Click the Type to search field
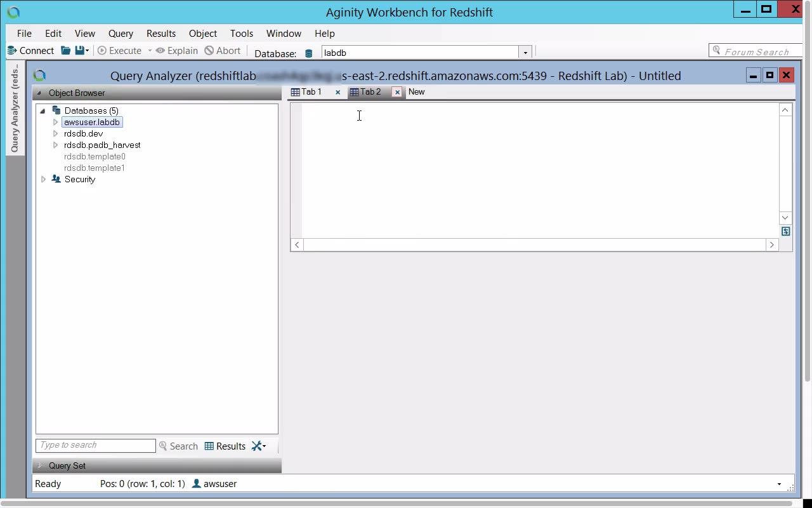This screenshot has height=508, width=812. coord(96,446)
